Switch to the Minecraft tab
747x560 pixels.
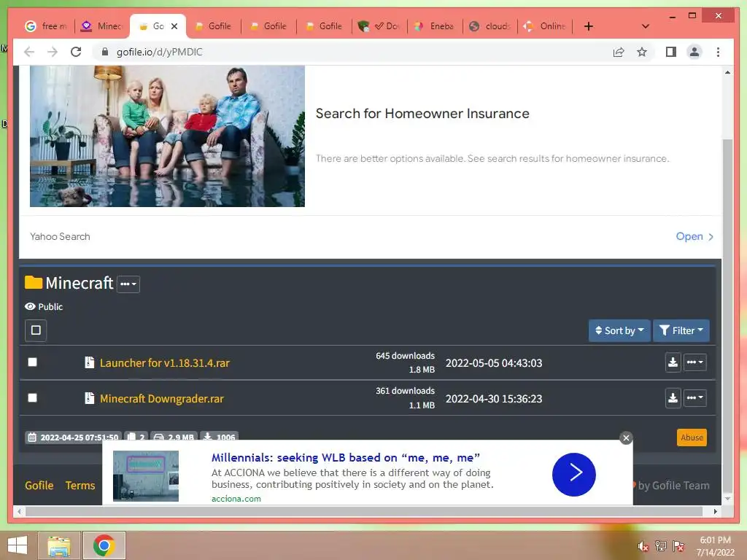pyautogui.click(x=102, y=26)
